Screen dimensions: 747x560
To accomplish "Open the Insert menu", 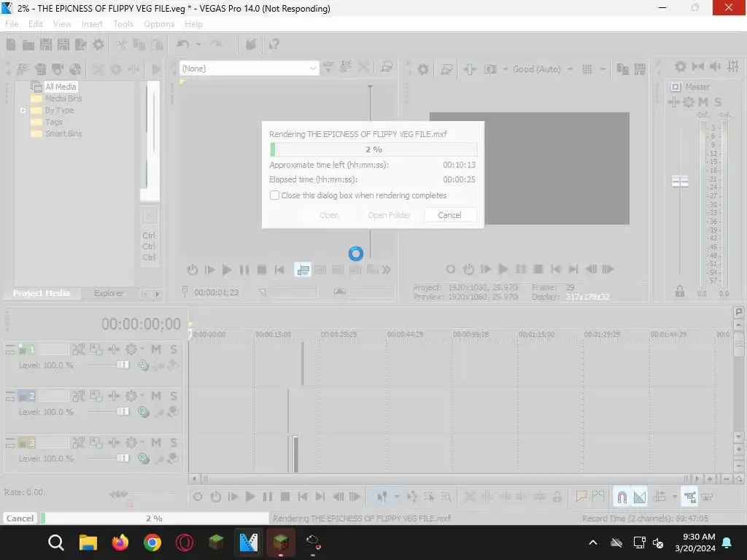I will (x=92, y=24).
